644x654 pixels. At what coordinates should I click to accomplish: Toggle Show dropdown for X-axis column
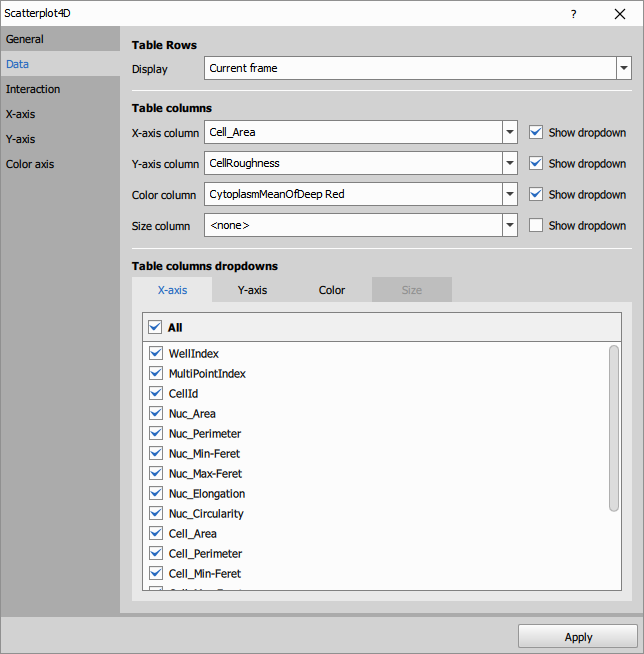[x=536, y=132]
